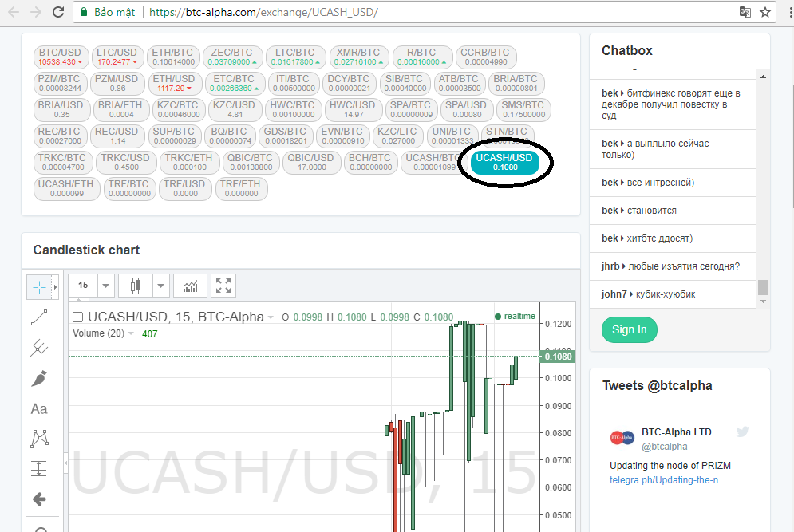Click the 15 interval button

(83, 286)
